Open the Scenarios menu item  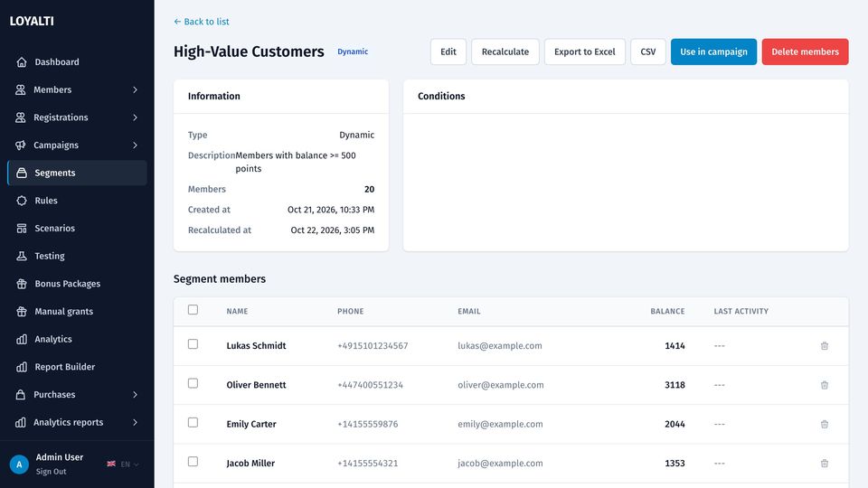[77, 228]
